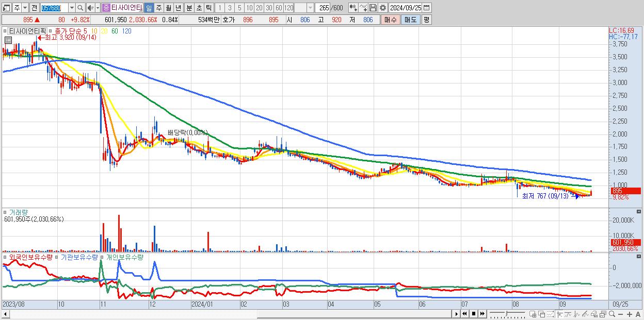This screenshot has width=644, height=320.
Task: Open the calendar date picker icon
Action: (x=426, y=8)
